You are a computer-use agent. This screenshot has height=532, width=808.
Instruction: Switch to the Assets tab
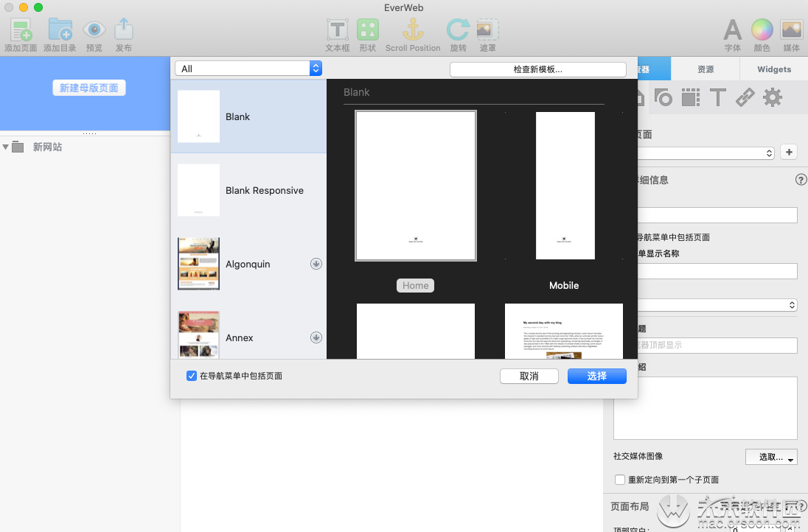(x=706, y=69)
